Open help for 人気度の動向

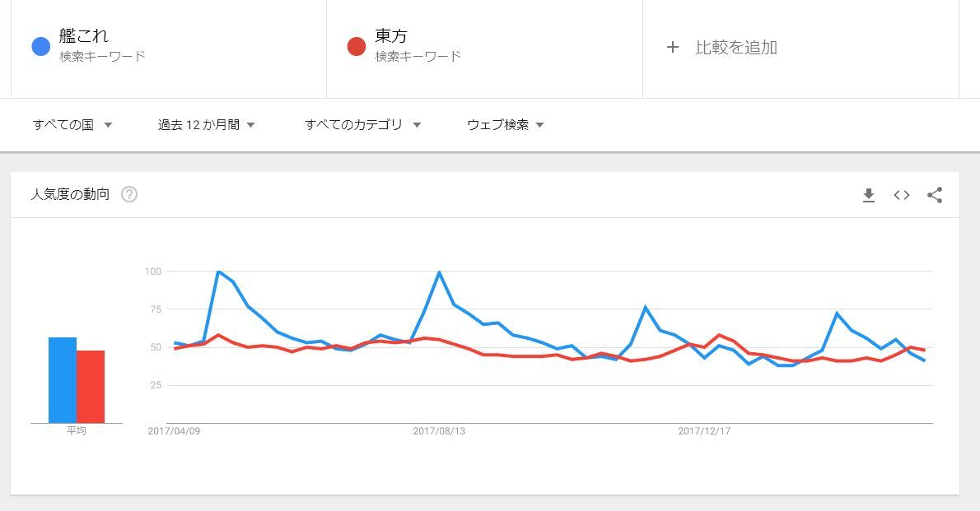(x=129, y=194)
